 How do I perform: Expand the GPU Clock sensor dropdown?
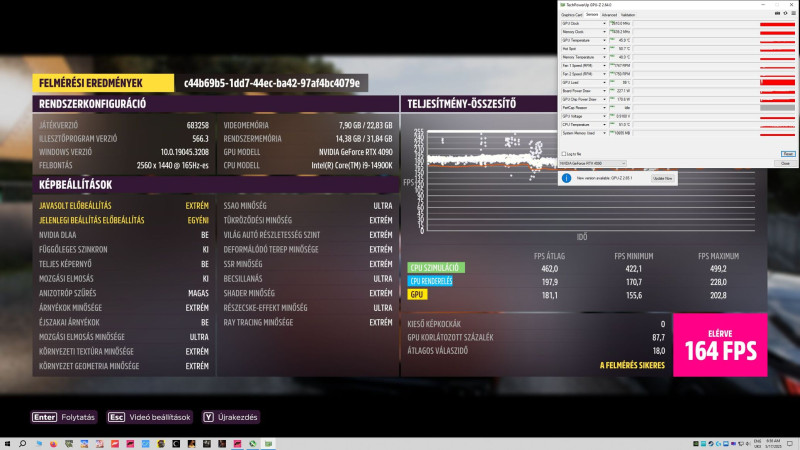pos(604,23)
